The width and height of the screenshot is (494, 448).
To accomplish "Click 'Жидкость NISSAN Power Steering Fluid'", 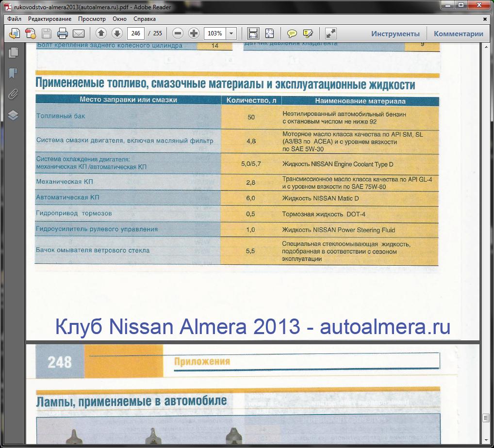I will click(338, 230).
